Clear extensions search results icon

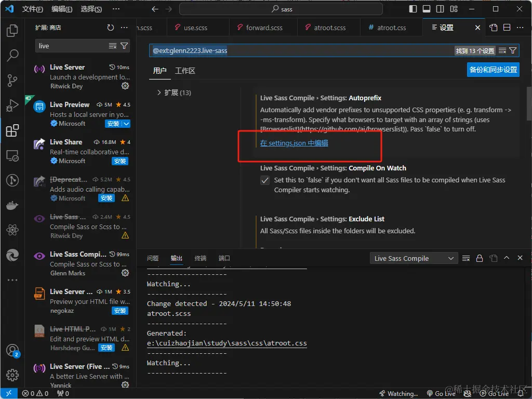pyautogui.click(x=113, y=46)
